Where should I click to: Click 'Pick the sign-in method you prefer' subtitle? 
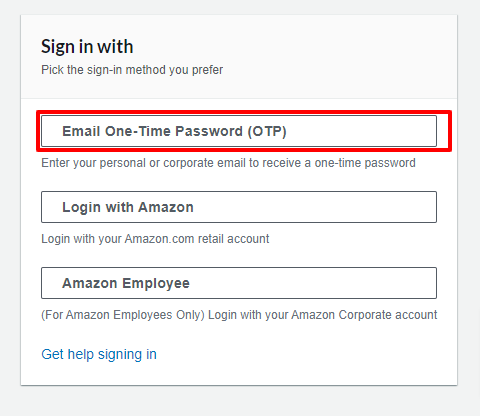pos(132,70)
